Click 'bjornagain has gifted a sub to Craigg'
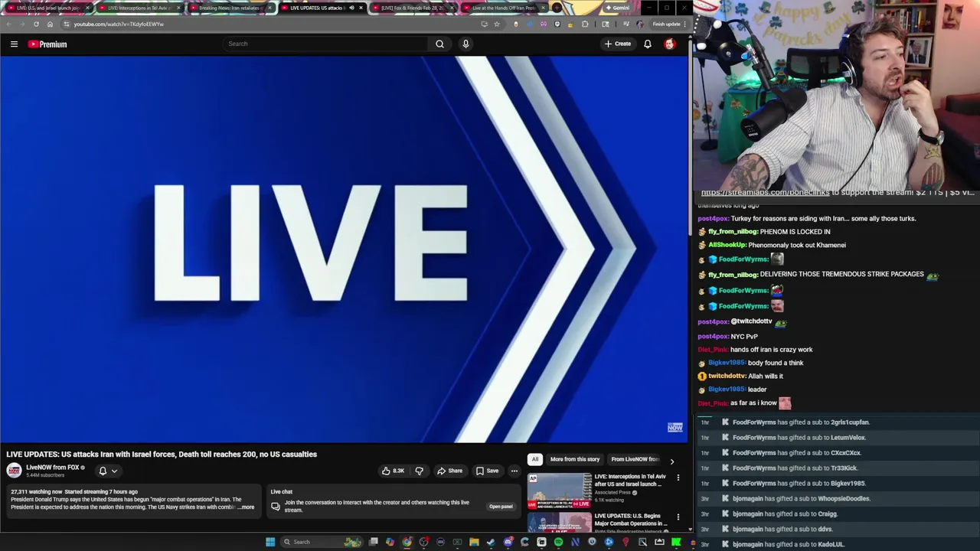The width and height of the screenshot is (980, 551). 785,514
